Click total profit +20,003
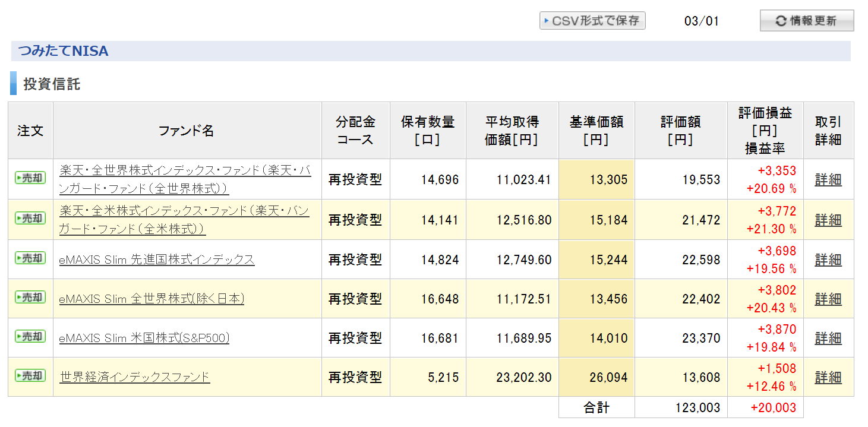The width and height of the screenshot is (868, 427). click(774, 408)
